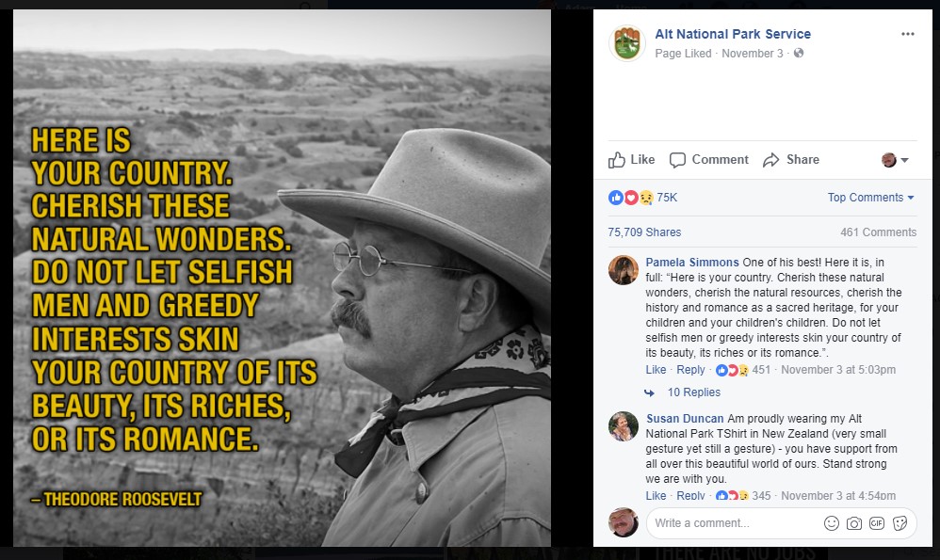Share the Theodore Roosevelt post
940x560 pixels.
click(791, 160)
